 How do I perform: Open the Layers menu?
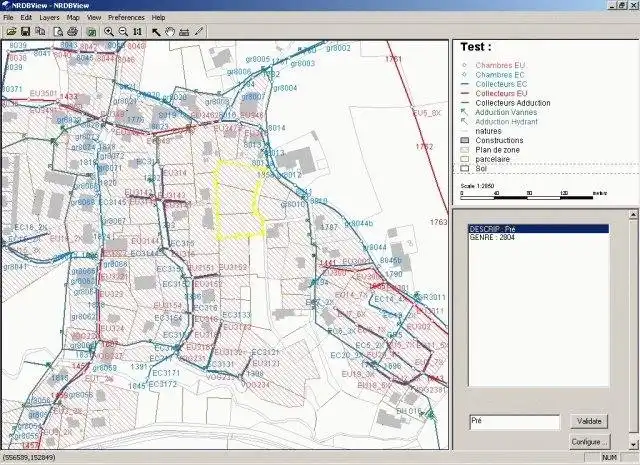49,18
